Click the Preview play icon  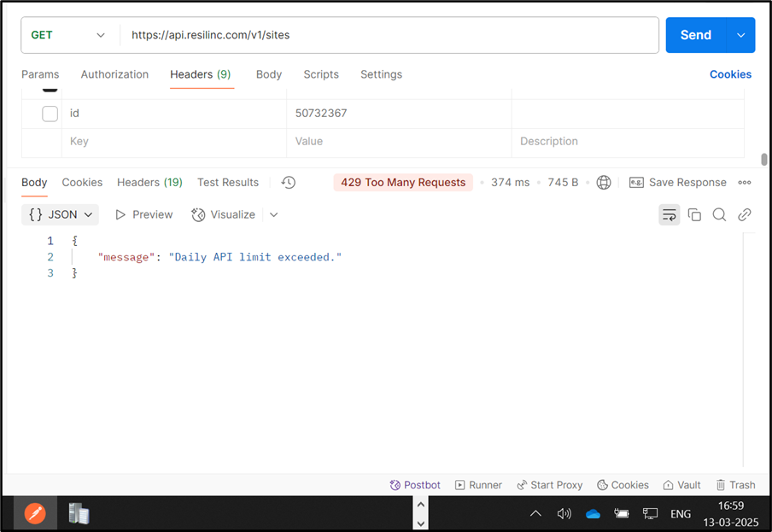tap(120, 214)
